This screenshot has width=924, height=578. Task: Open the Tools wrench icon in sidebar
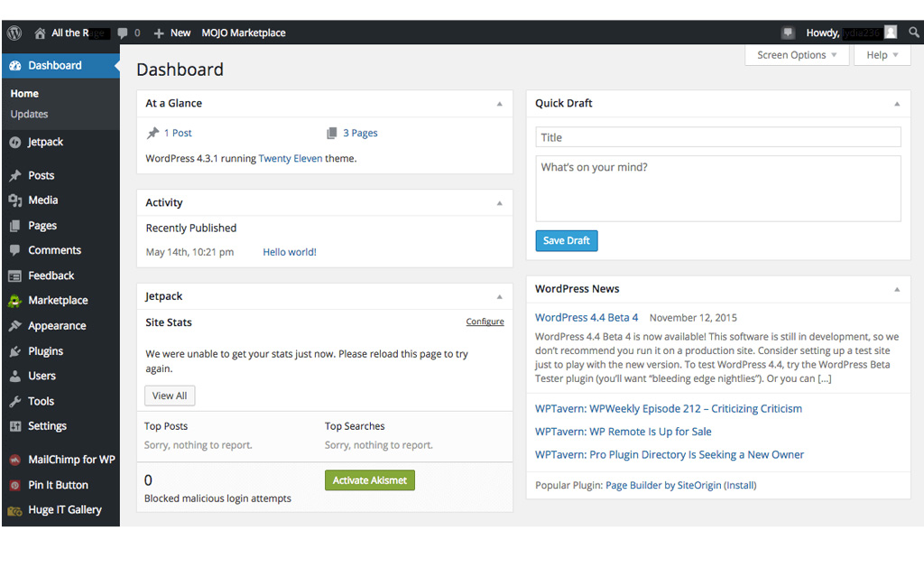click(x=14, y=401)
